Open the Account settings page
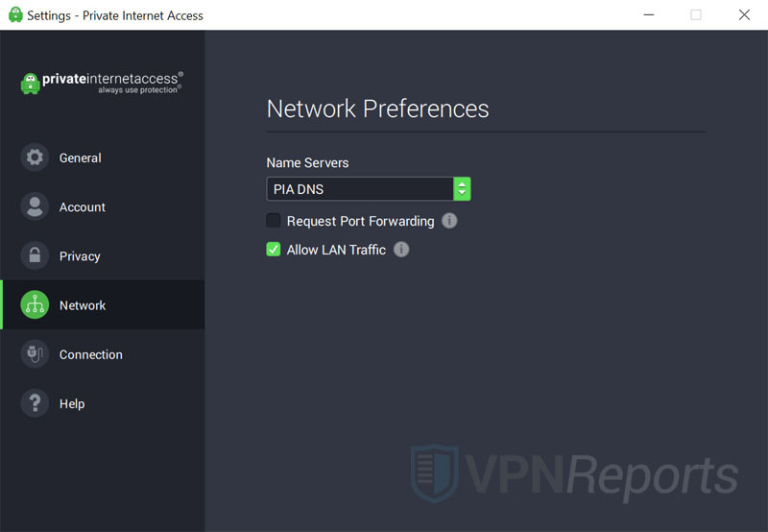 click(83, 207)
